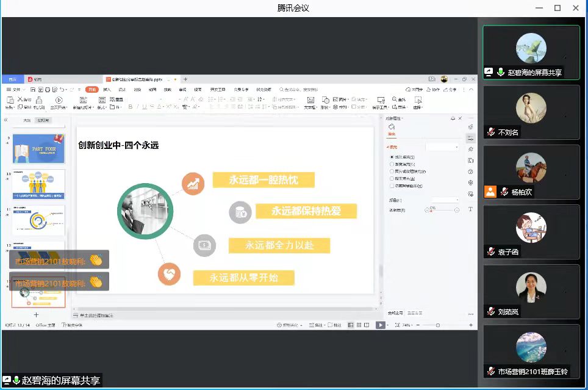Open the 开始 (Home) ribbon tab

click(x=91, y=90)
